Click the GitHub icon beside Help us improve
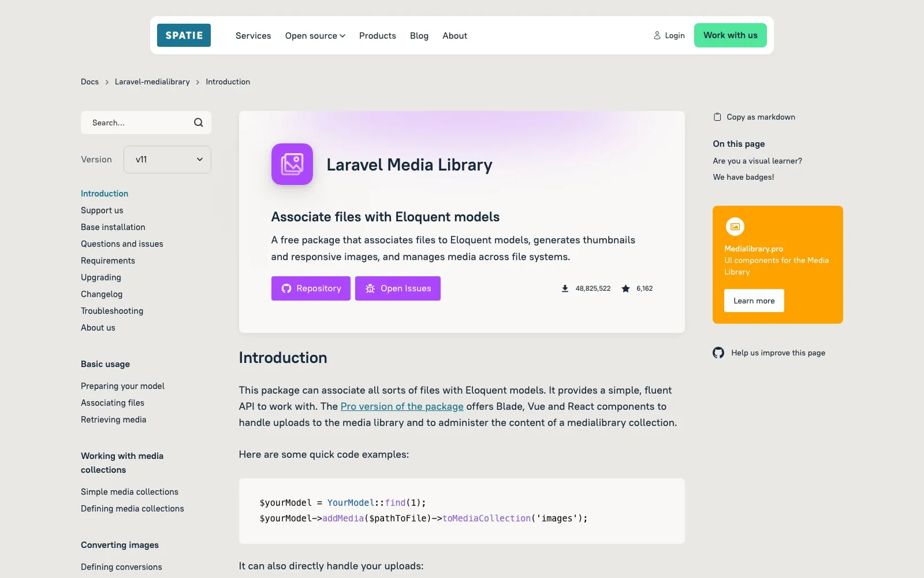Image resolution: width=924 pixels, height=578 pixels. click(x=718, y=353)
